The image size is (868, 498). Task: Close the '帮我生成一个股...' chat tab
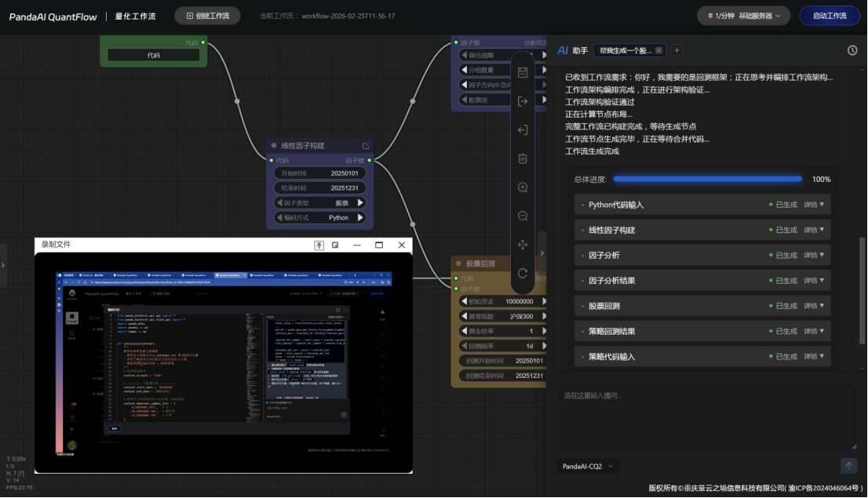click(658, 50)
